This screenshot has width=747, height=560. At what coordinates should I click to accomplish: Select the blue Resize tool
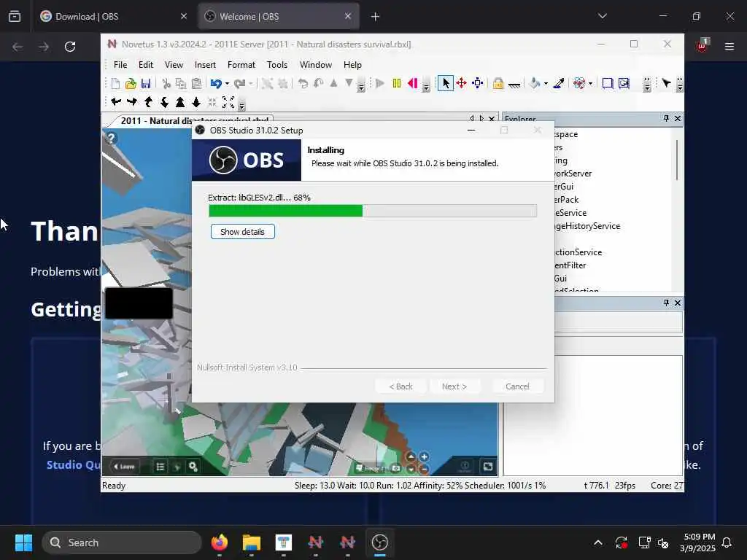pos(477,84)
